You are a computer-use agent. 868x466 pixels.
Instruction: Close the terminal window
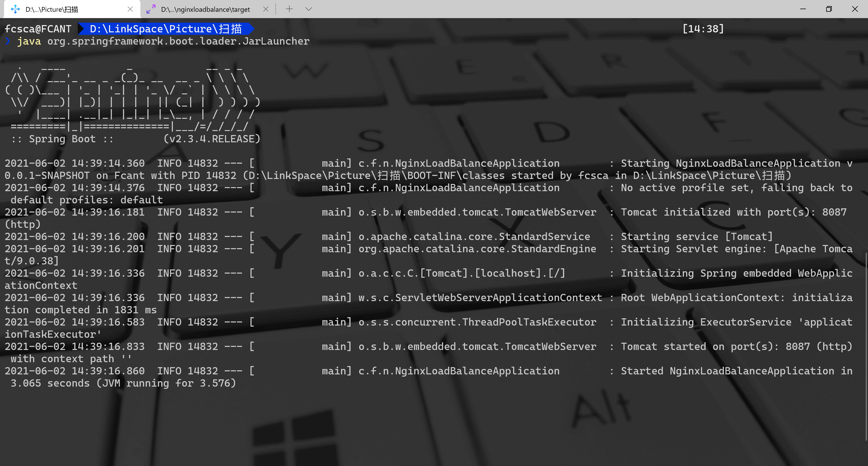pyautogui.click(x=854, y=9)
